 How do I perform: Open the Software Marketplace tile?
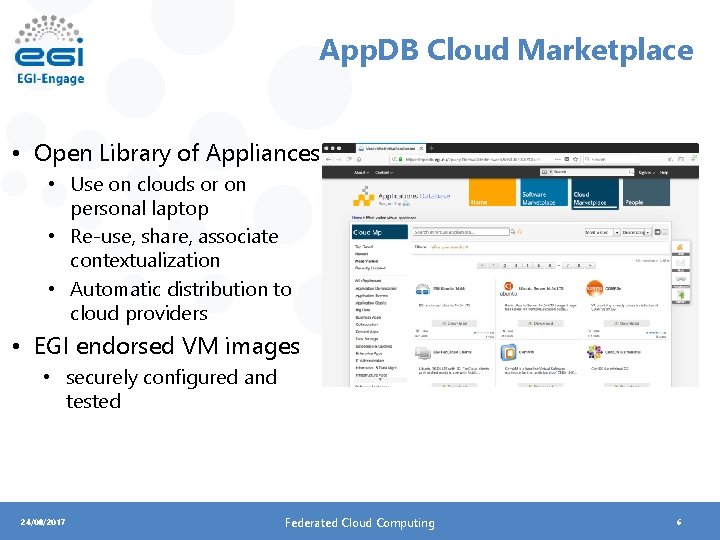(x=544, y=192)
